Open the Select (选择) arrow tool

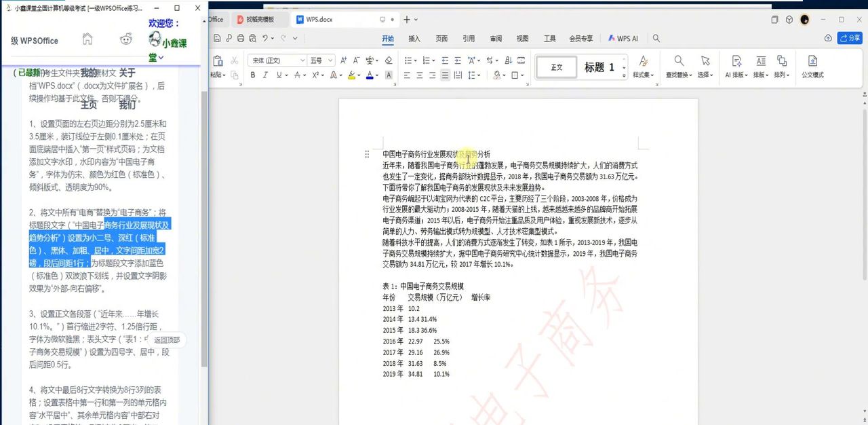[705, 65]
